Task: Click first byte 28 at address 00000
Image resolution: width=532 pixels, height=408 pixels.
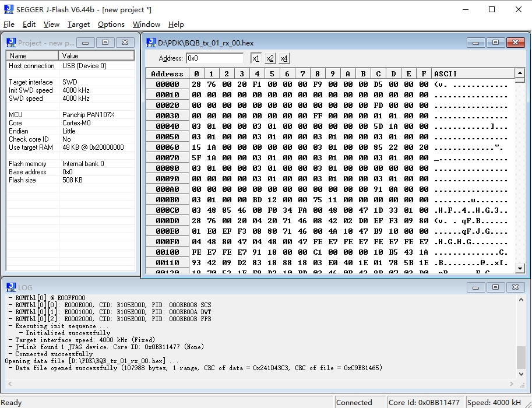Action: tap(196, 84)
